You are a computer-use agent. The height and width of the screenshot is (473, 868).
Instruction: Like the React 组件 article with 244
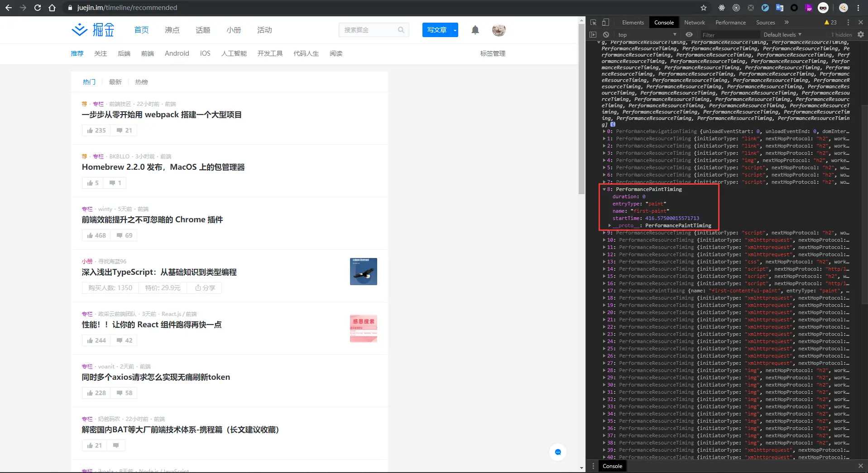96,340
